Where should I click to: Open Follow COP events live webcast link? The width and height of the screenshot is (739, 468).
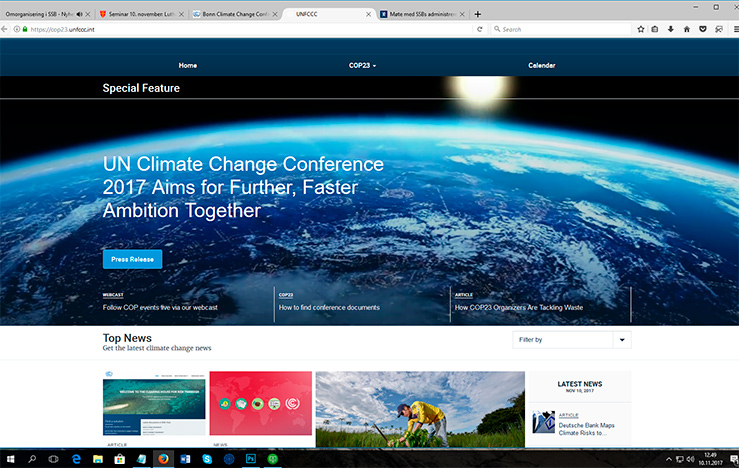pos(160,307)
